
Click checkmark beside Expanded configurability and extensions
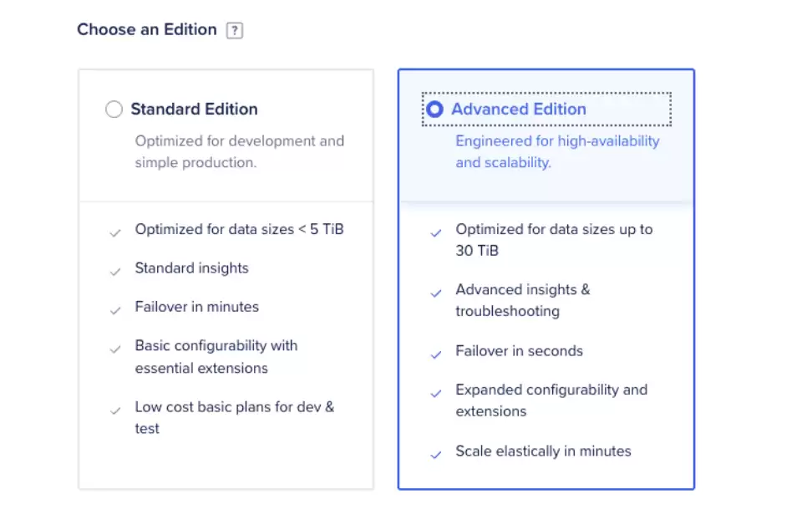[x=436, y=394]
